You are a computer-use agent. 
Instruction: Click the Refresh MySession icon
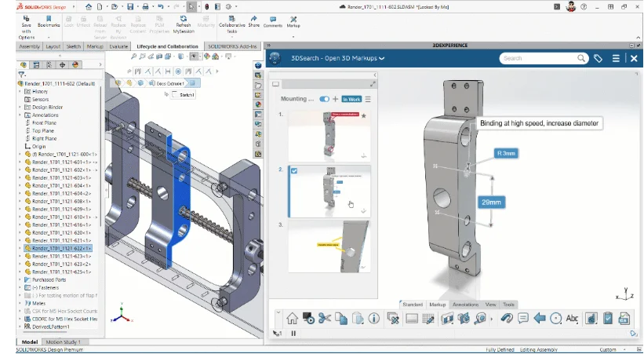click(182, 19)
